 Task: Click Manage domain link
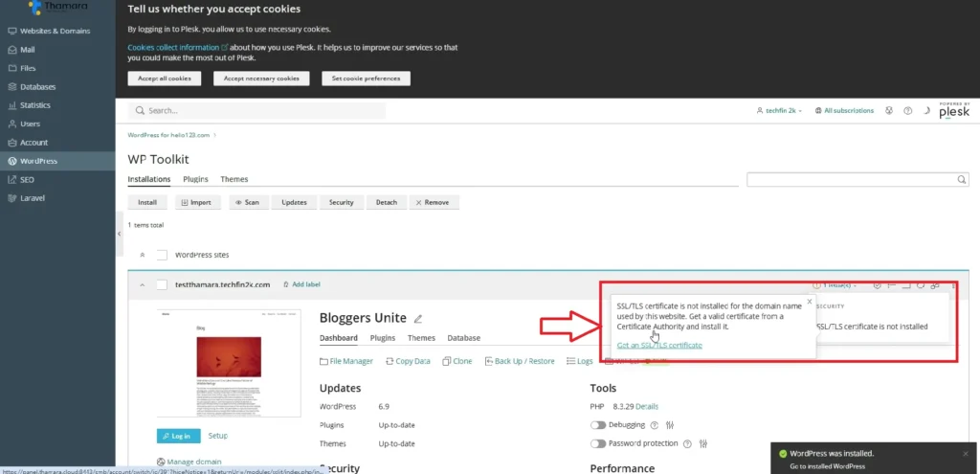tap(189, 462)
